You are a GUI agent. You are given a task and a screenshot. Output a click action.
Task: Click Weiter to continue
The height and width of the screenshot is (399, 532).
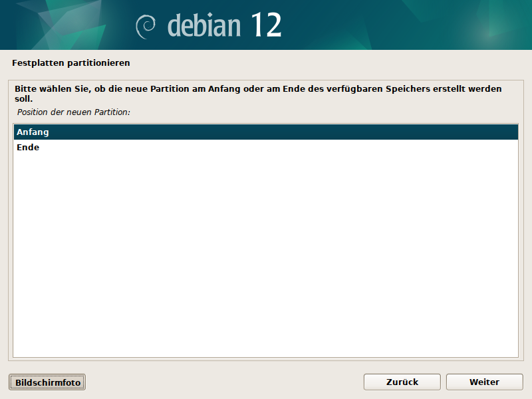(484, 382)
